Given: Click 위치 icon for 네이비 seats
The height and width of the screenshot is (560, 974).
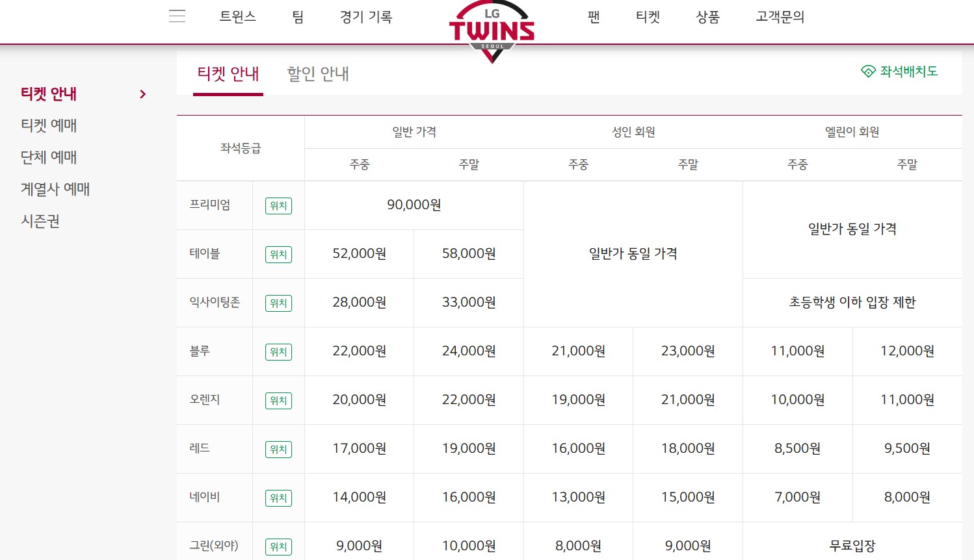Looking at the screenshot, I should coord(278,498).
